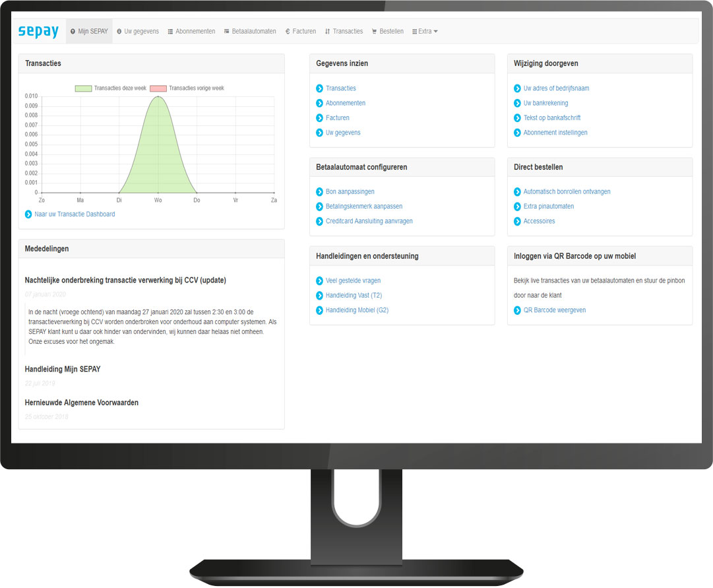
Task: Open the Betalingskenmerk aanpassen link
Action: point(364,206)
